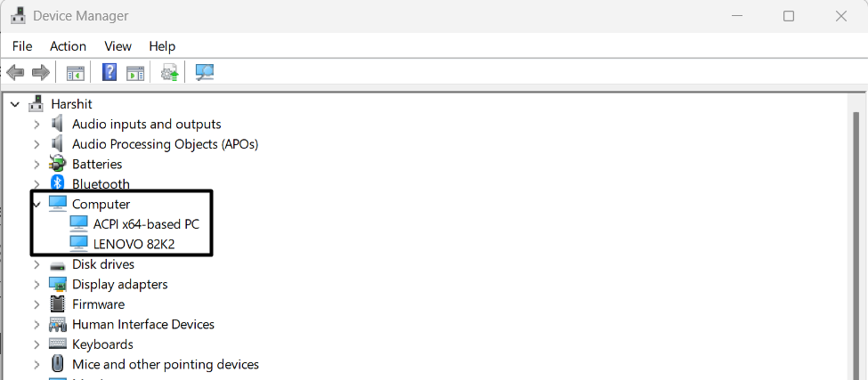The height and width of the screenshot is (380, 868).
Task: Collapse the Harshit root node
Action: click(15, 104)
